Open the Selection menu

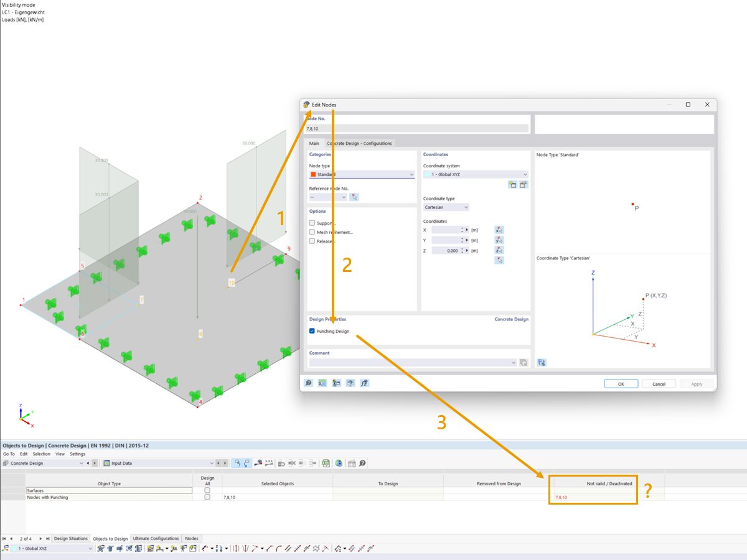pyautogui.click(x=42, y=454)
